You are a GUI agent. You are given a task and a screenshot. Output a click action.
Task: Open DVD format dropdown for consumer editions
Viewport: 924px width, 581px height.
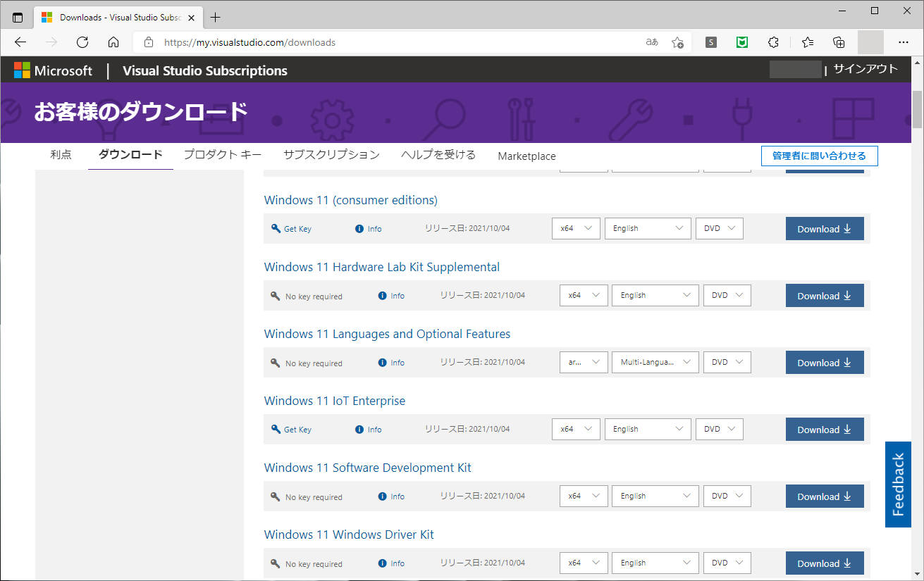pyautogui.click(x=720, y=229)
